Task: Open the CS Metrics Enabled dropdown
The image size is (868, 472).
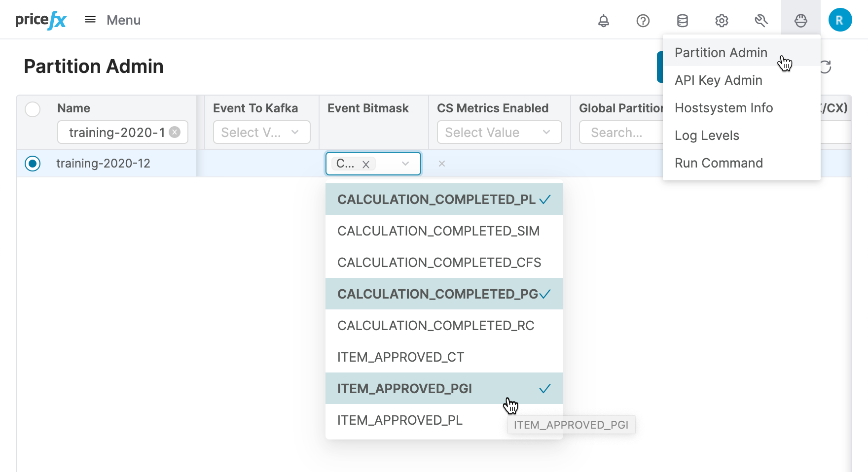Action: point(499,132)
